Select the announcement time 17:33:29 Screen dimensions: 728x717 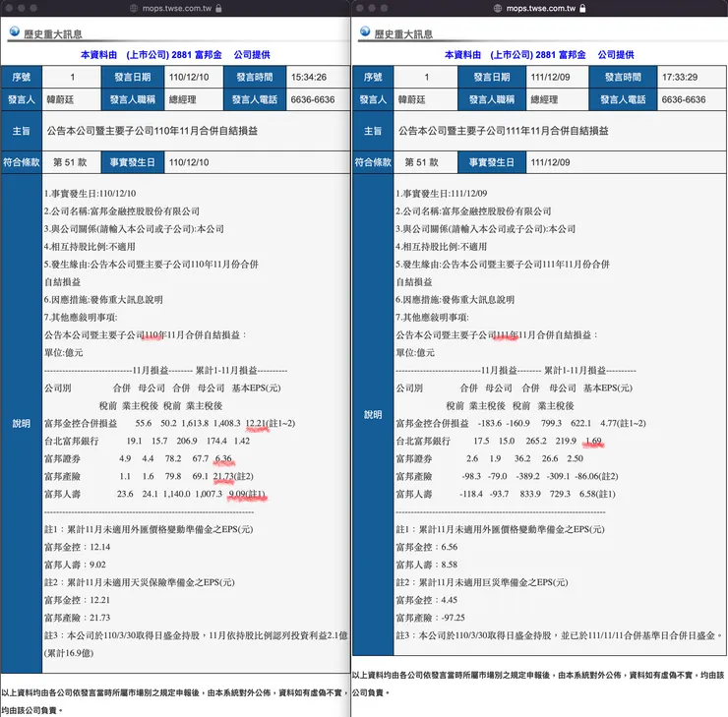click(x=680, y=77)
